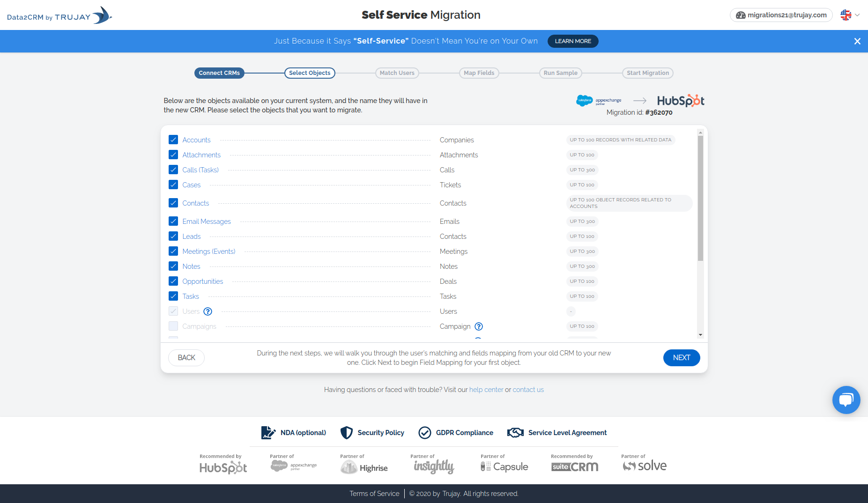868x503 pixels.
Task: Click the NDA (optional) document icon
Action: [268, 433]
